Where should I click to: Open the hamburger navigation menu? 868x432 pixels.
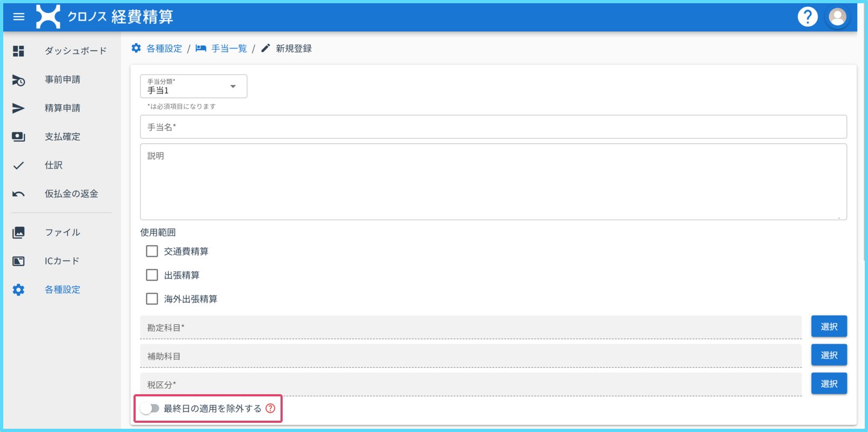pyautogui.click(x=19, y=17)
